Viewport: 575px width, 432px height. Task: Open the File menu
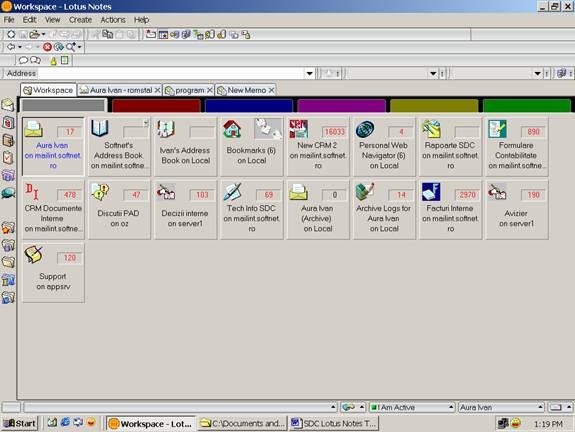click(x=9, y=20)
